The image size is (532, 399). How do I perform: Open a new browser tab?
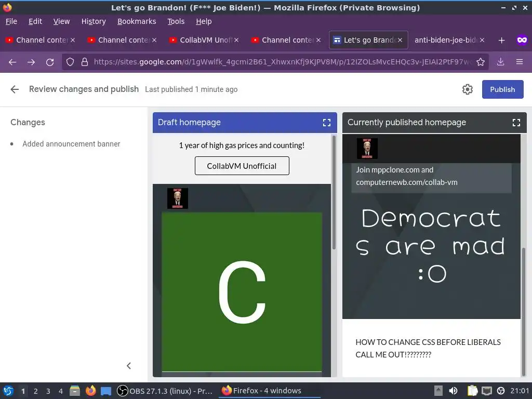coord(501,41)
